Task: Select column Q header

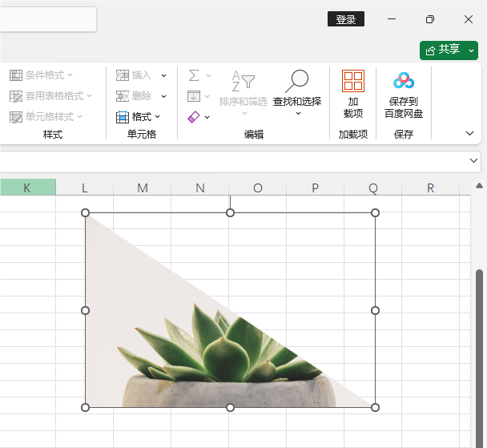Action: pos(372,188)
